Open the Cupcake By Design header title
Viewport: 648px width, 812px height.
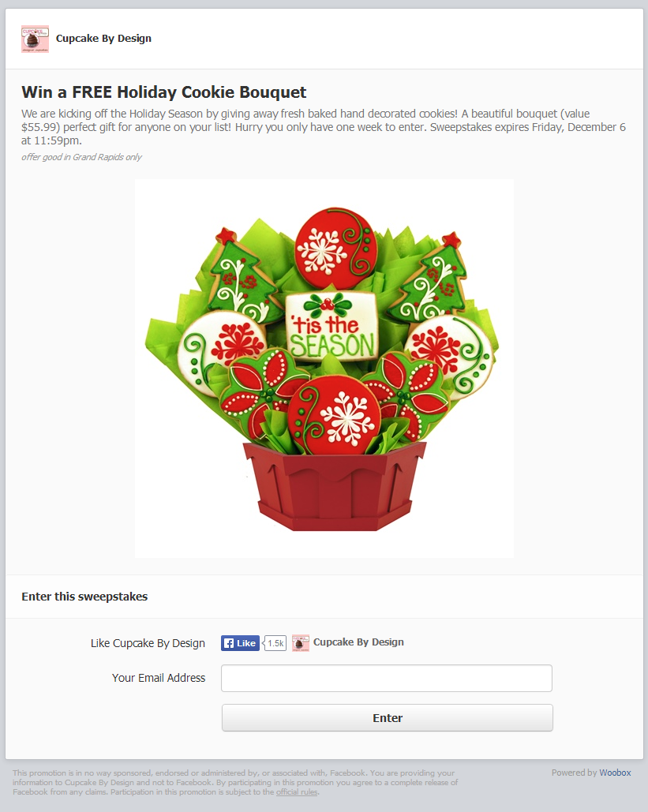tap(103, 39)
